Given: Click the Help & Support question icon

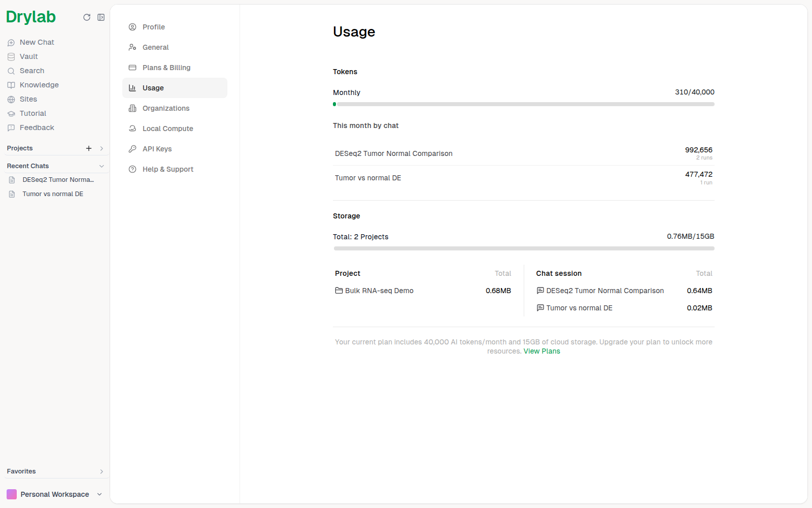Looking at the screenshot, I should pos(132,169).
